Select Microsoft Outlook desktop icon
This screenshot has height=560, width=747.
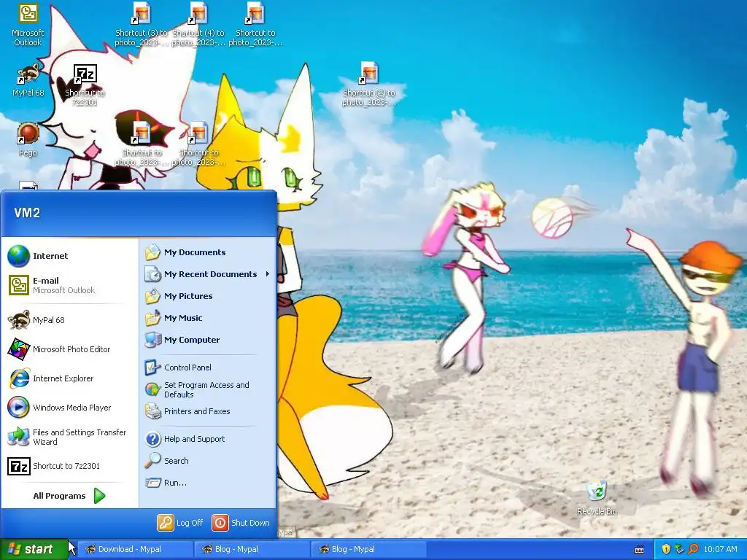[x=28, y=25]
